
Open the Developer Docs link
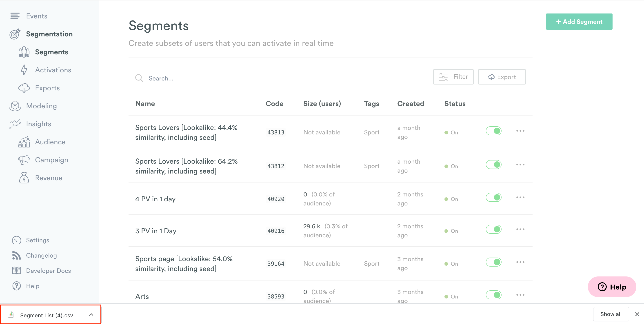(49, 271)
